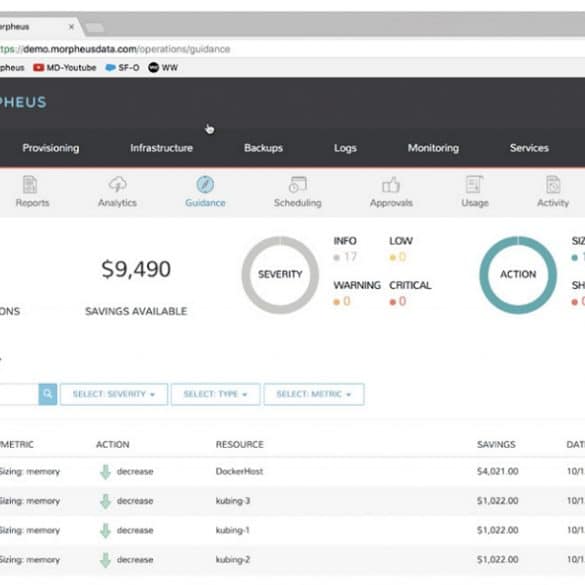Open the MD-Youtube bookmark
Viewport: 585px width, 585px height.
point(65,68)
